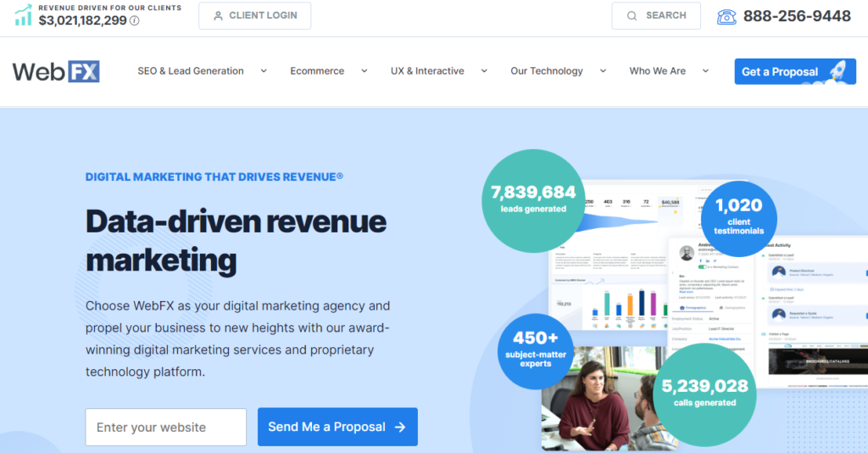The width and height of the screenshot is (868, 453).
Task: Click the 450+ subject-matter experts bubble
Action: (x=536, y=351)
